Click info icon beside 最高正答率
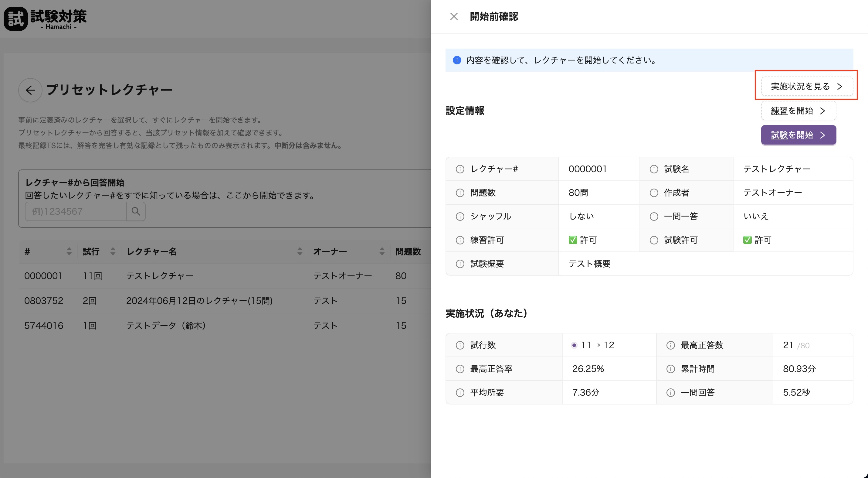 click(460, 369)
